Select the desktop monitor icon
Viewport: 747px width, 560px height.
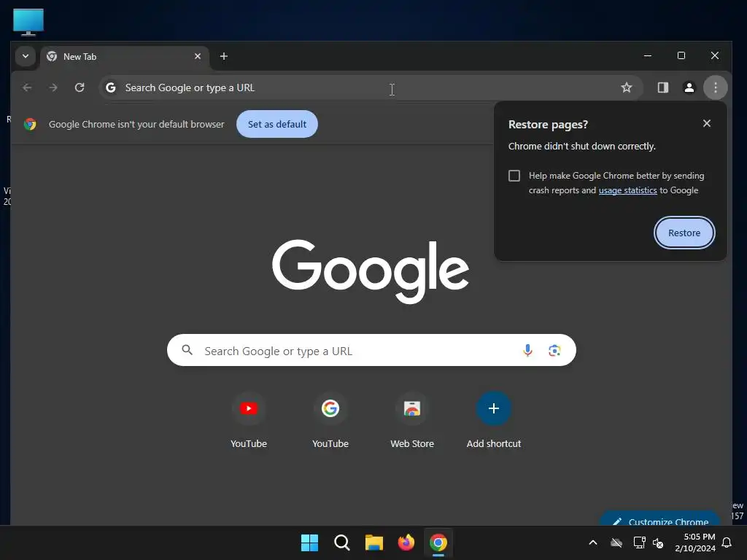coord(28,22)
